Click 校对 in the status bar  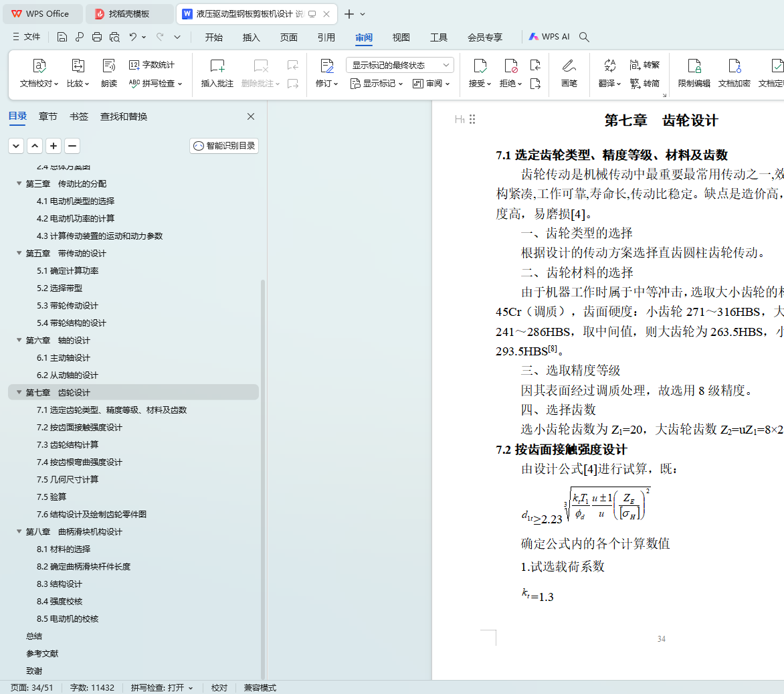(x=219, y=687)
